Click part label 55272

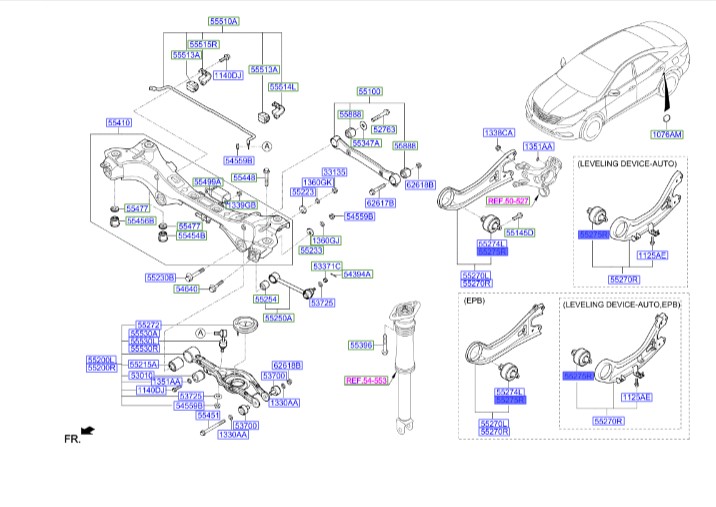(x=149, y=325)
